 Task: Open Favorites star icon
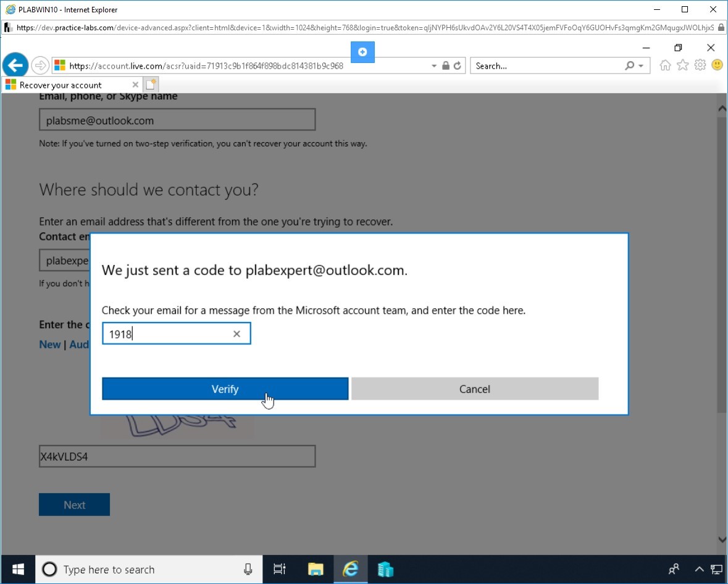[682, 66]
